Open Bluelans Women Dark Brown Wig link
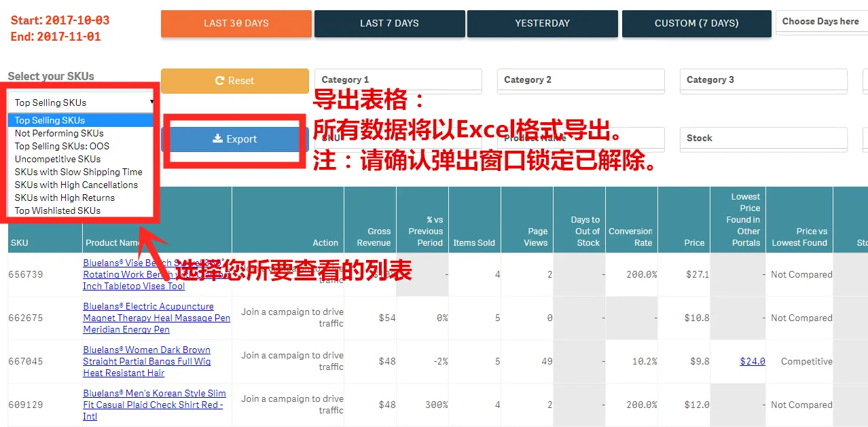Image resolution: width=868 pixels, height=427 pixels. [147, 361]
